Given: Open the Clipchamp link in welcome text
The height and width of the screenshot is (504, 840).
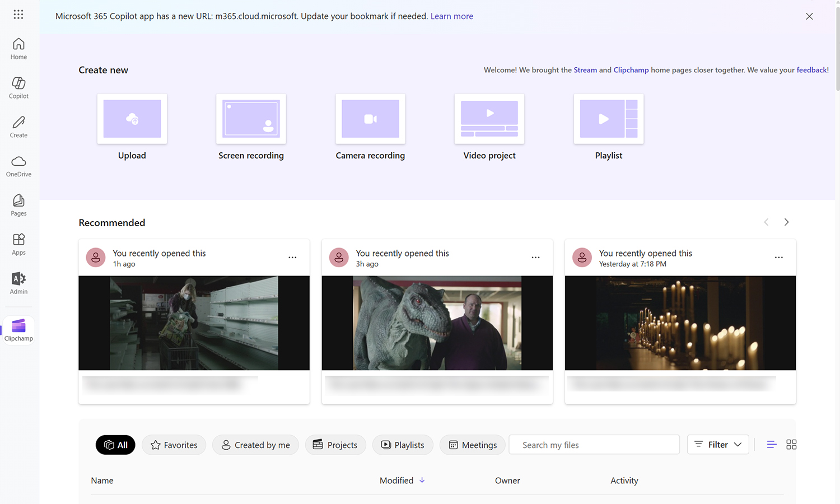Looking at the screenshot, I should (631, 70).
